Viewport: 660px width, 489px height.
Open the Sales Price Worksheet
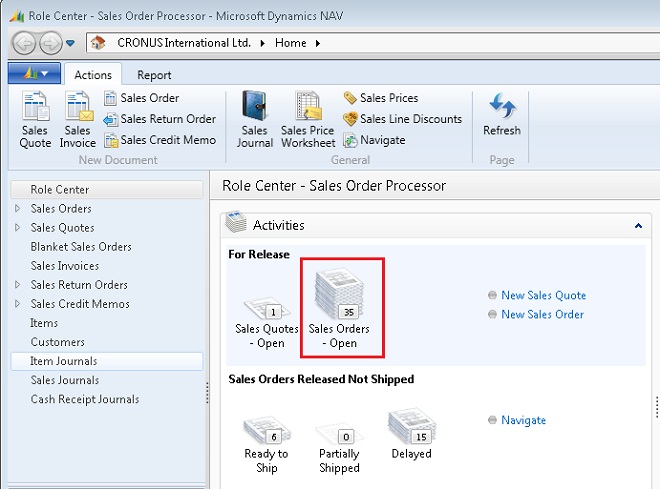coord(307,119)
